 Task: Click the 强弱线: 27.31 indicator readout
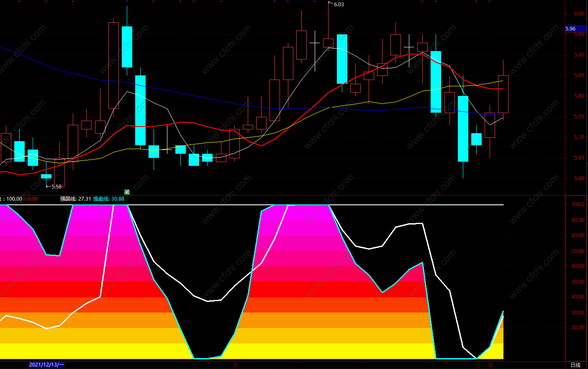coord(75,199)
